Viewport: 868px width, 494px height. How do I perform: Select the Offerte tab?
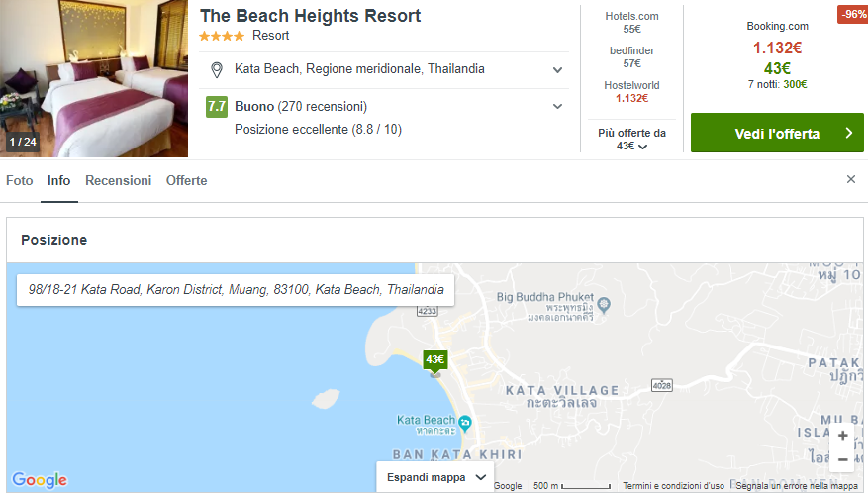point(186,181)
